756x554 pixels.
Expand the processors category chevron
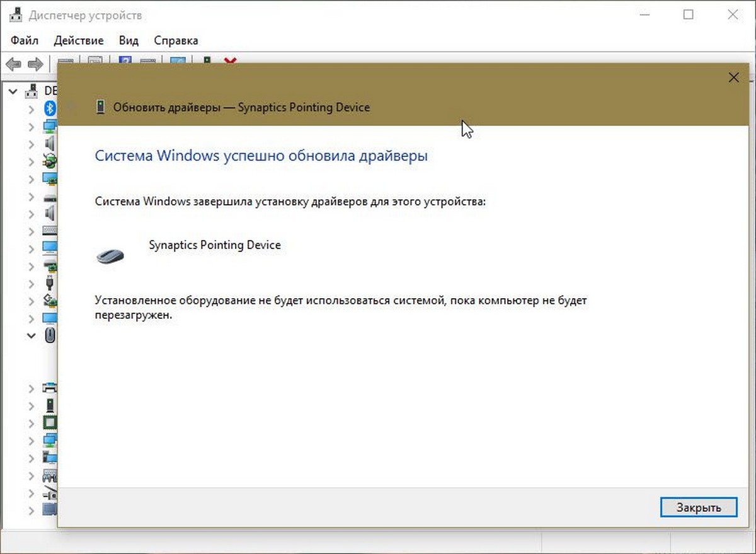[31, 422]
